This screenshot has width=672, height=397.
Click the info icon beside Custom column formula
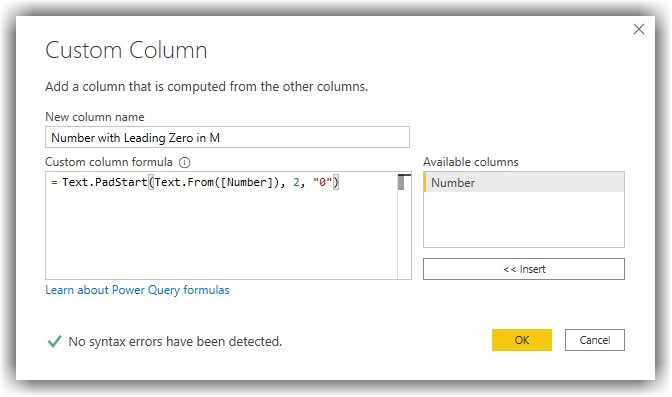(x=185, y=162)
